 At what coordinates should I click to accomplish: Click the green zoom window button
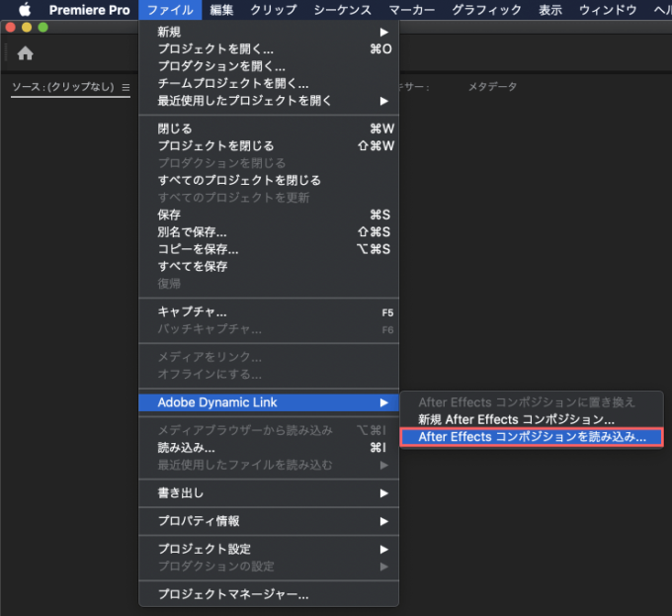(42, 28)
